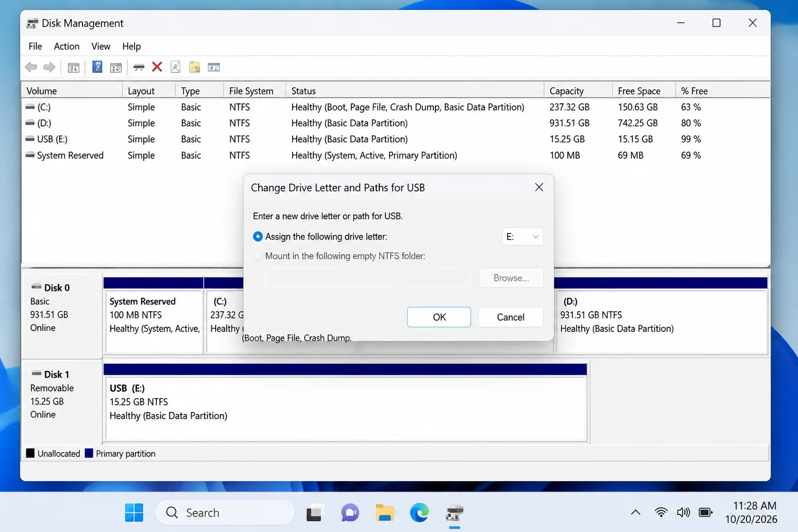Click the drive icon next to (D:) volume

(x=30, y=123)
